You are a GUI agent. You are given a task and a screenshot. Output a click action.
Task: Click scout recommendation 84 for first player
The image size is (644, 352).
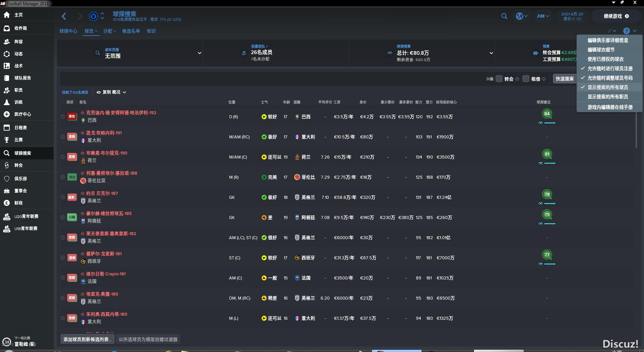point(547,114)
